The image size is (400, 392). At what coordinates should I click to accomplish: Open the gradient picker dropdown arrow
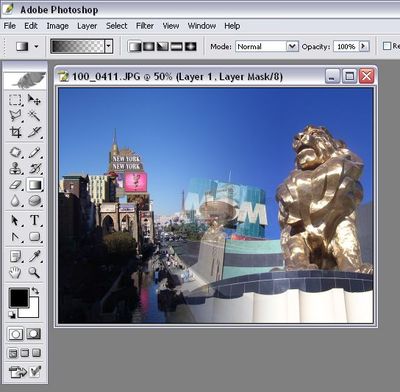109,46
